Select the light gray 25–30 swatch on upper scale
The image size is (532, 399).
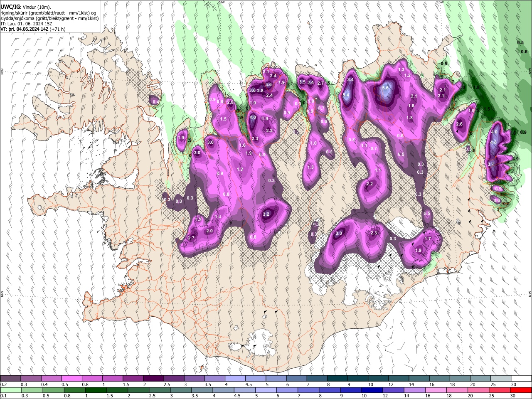pyautogui.click(x=501, y=379)
